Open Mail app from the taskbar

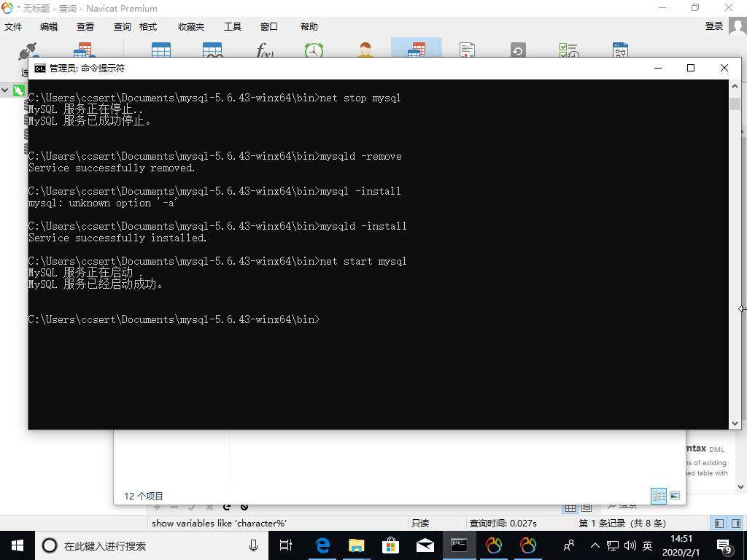(425, 545)
